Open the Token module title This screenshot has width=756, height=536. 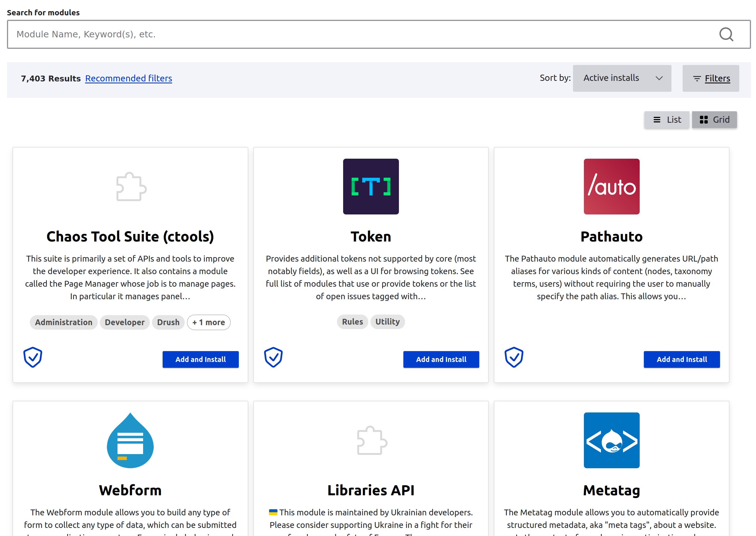(370, 236)
